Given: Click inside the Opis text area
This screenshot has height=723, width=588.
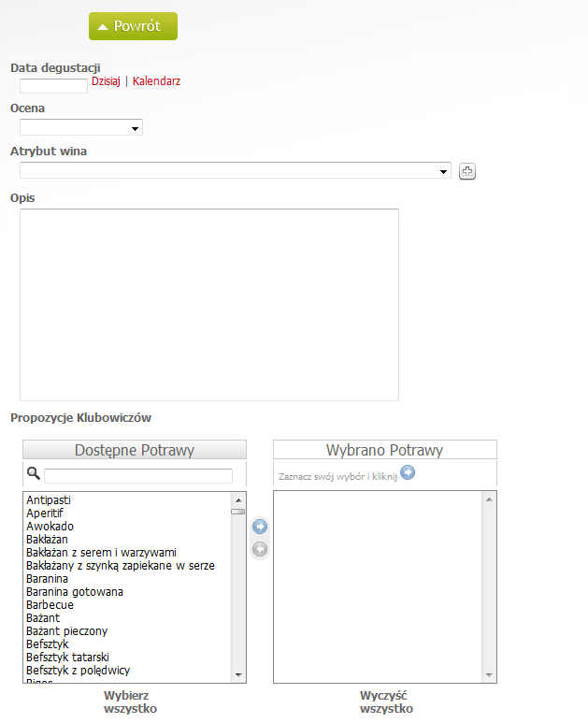Looking at the screenshot, I should coord(209,304).
